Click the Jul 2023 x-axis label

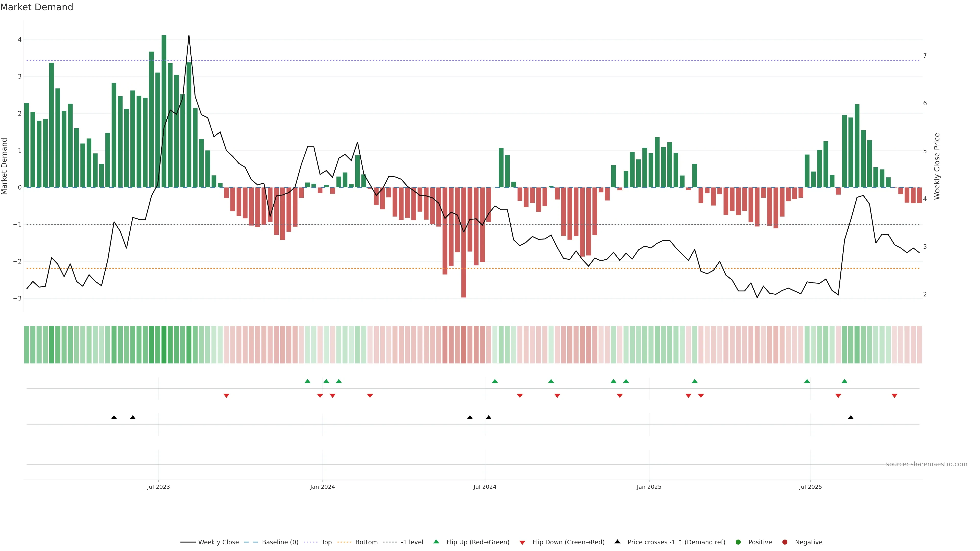pos(158,487)
